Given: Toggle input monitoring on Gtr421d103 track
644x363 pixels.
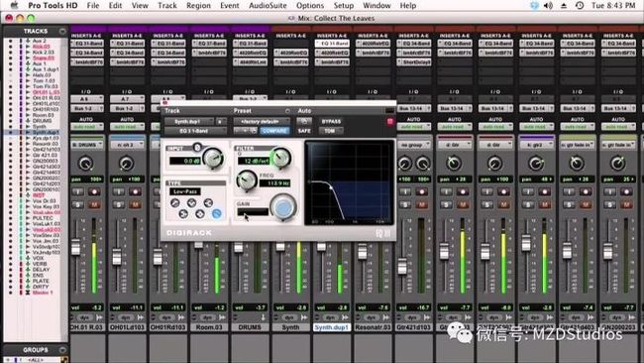Looking at the screenshot, I should coord(405,191).
